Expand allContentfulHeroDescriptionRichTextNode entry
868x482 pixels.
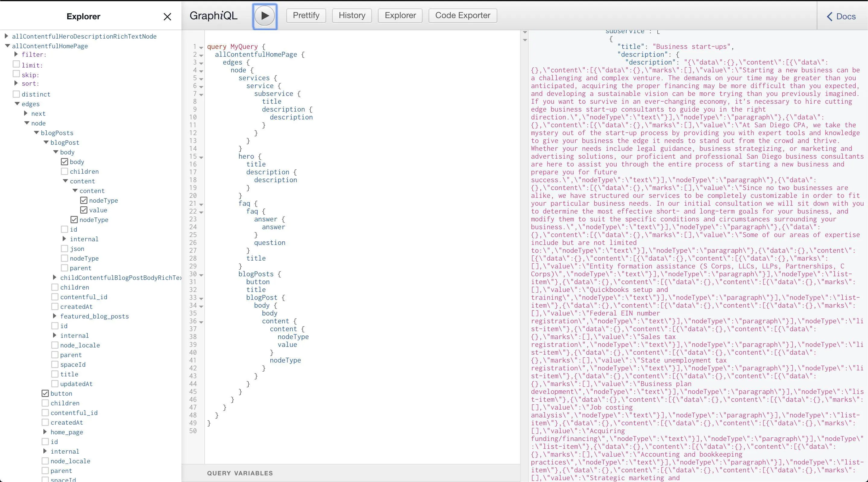pyautogui.click(x=6, y=36)
